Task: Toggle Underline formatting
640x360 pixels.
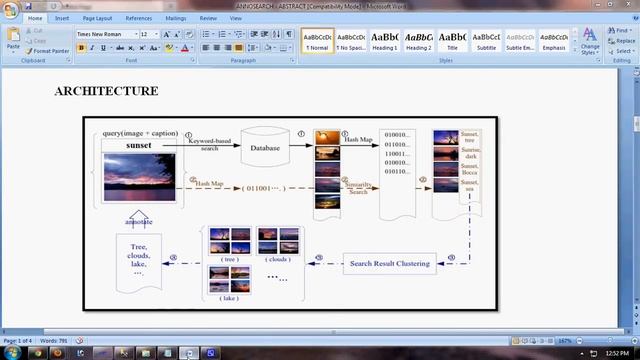Action: 103,48
